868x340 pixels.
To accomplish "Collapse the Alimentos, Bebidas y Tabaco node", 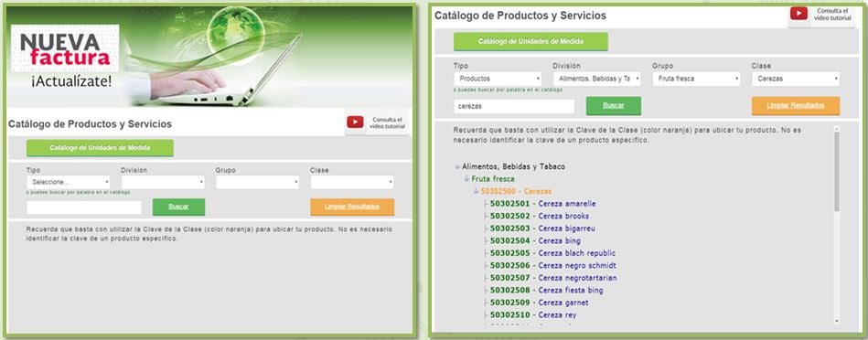I will [x=457, y=166].
